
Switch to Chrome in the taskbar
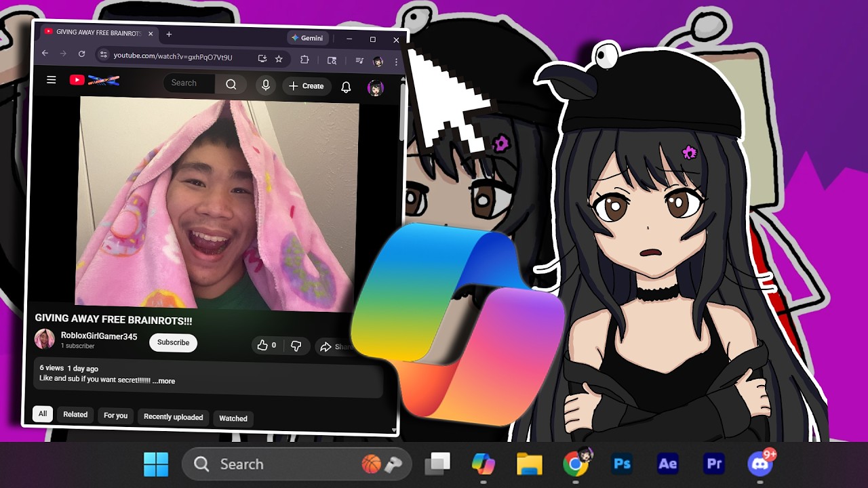tap(575, 464)
